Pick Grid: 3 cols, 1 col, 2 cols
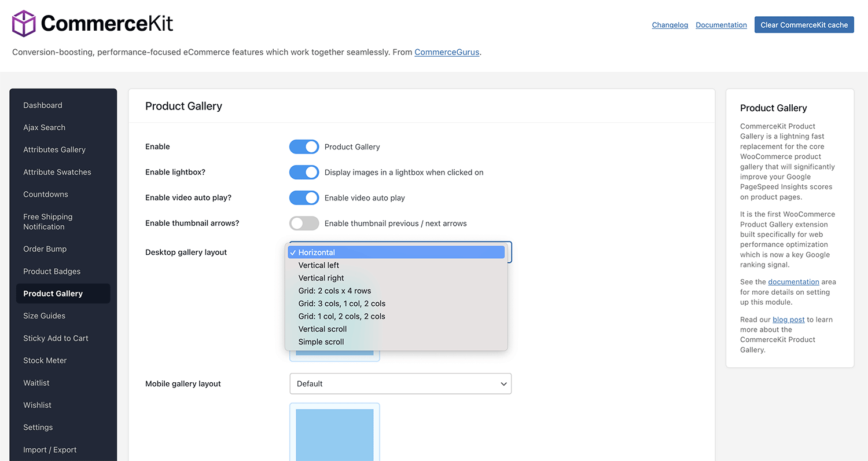Viewport: 868px width, 461px height. (x=396, y=303)
